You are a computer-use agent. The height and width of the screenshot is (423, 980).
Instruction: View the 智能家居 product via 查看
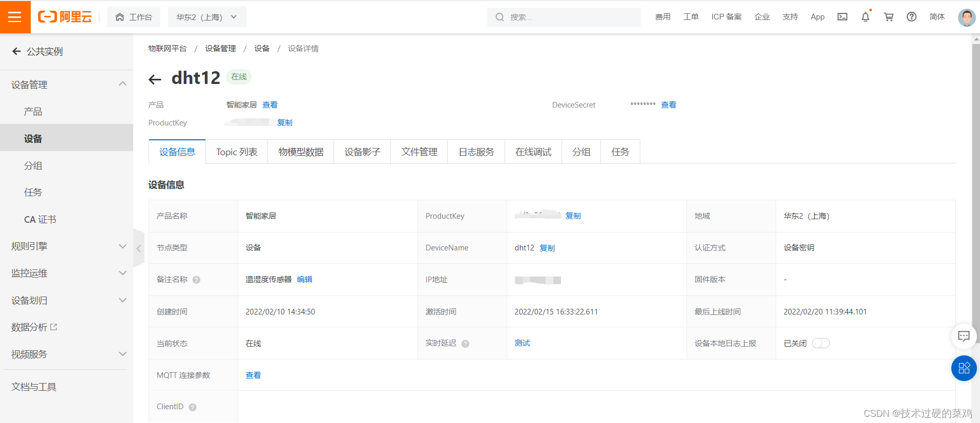click(x=270, y=104)
